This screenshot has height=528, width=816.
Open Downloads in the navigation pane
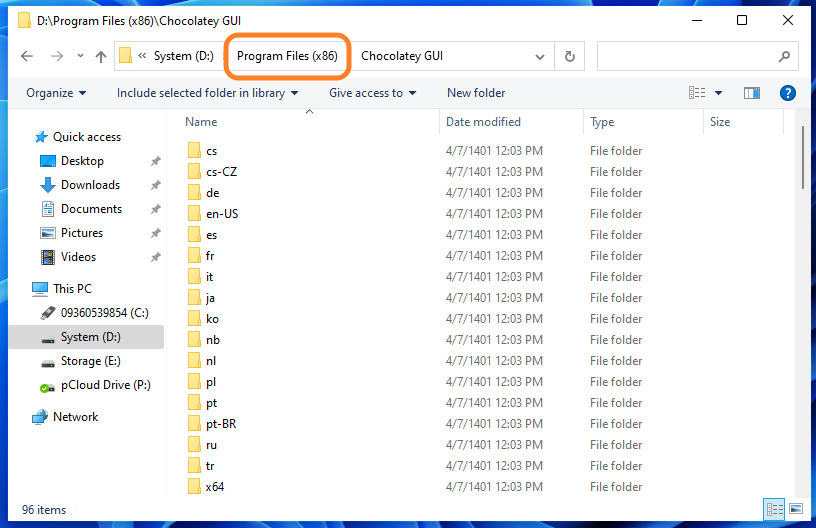91,185
